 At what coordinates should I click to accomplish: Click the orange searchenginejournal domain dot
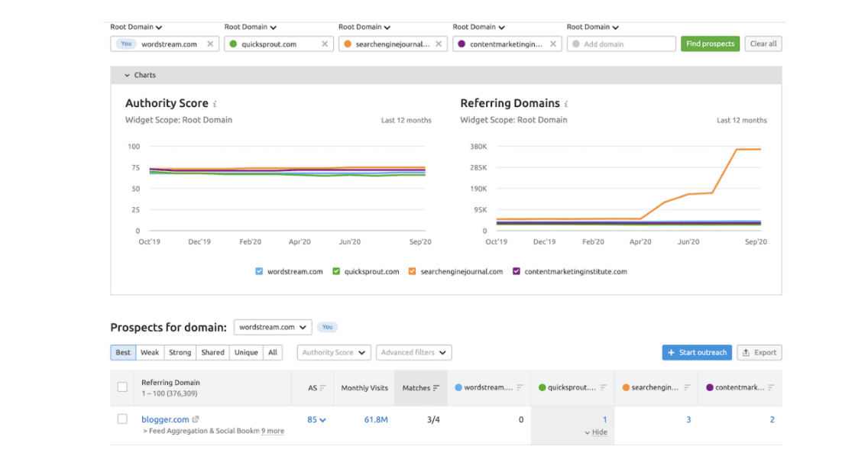348,44
